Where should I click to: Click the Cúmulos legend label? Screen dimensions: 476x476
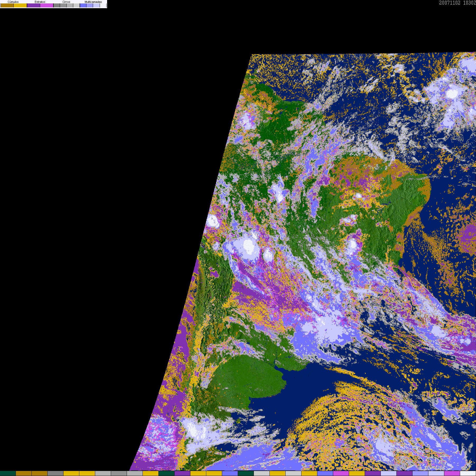13,2
